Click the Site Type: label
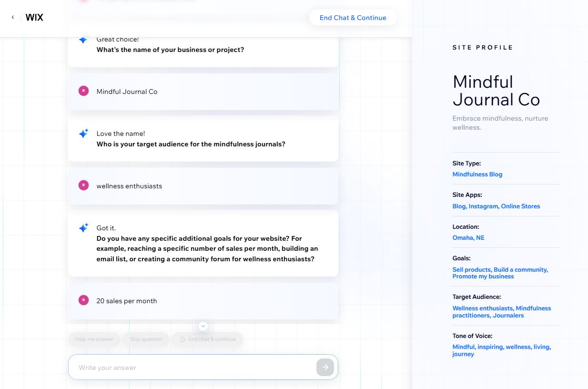Screen dimensions: 588x389 click(466, 164)
